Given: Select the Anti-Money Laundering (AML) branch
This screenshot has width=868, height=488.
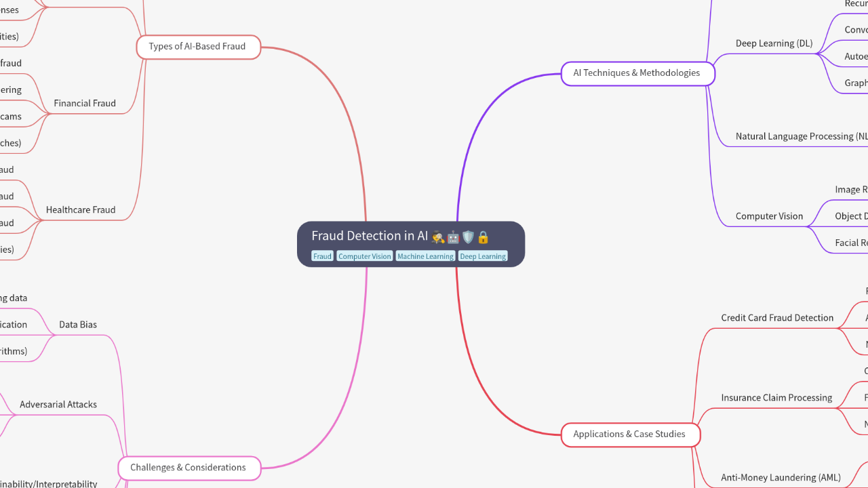Looking at the screenshot, I should point(781,478).
